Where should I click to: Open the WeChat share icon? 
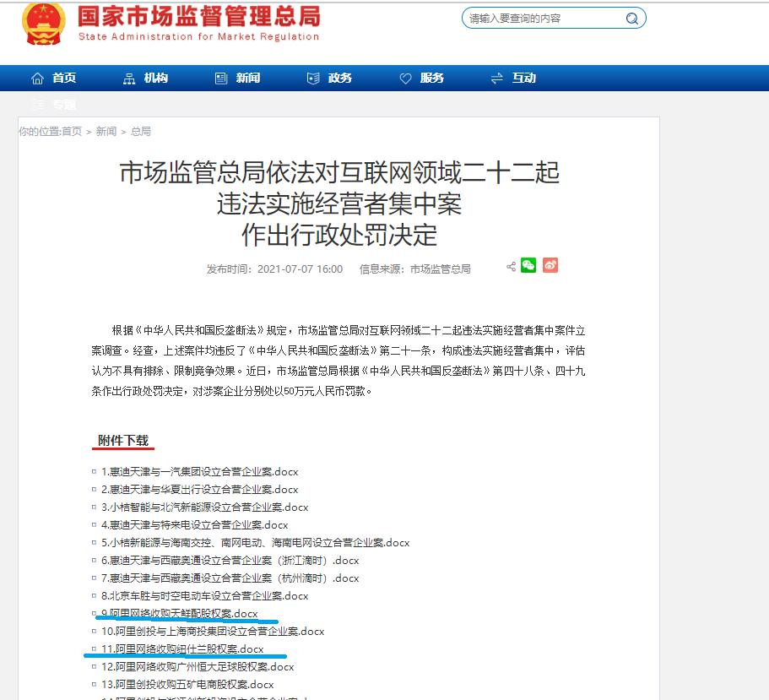(528, 265)
